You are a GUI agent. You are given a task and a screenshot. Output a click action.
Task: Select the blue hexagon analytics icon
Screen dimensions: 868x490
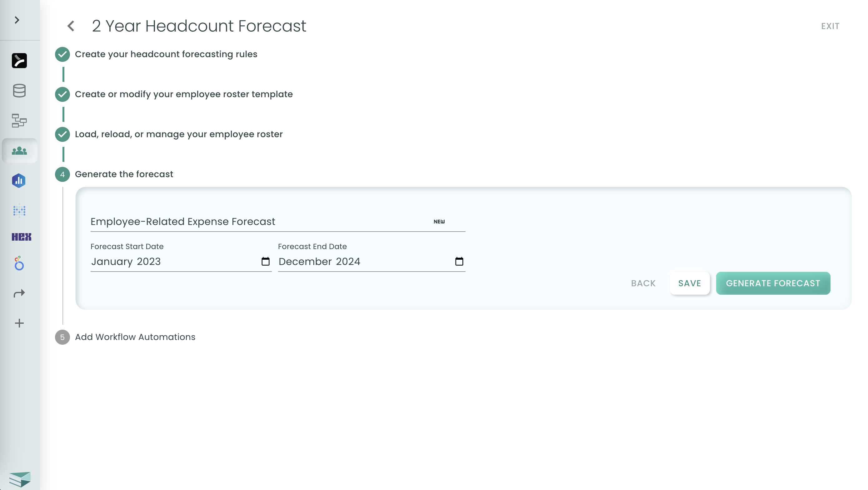click(19, 181)
